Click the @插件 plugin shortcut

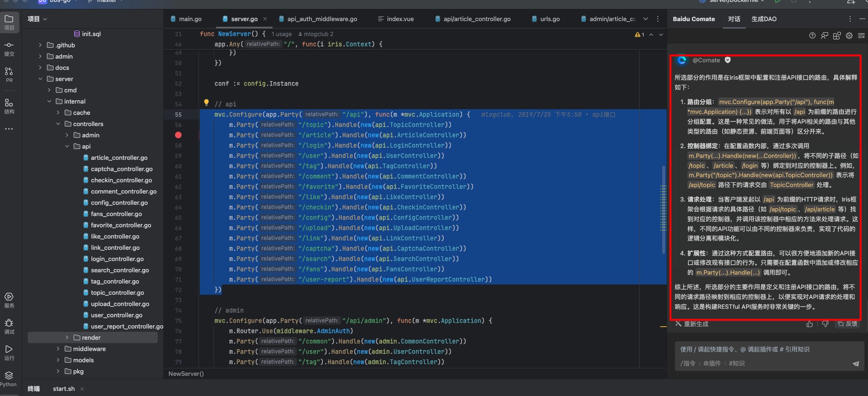coord(712,364)
